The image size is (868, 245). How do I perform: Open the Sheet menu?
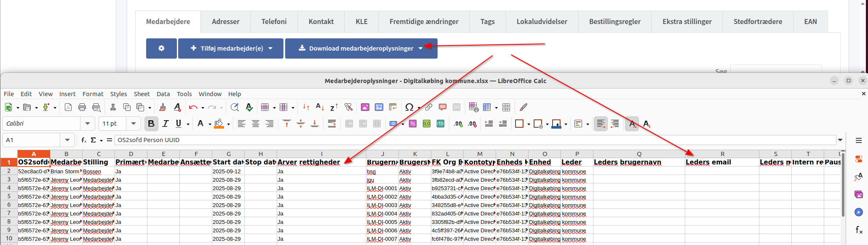[x=142, y=94]
